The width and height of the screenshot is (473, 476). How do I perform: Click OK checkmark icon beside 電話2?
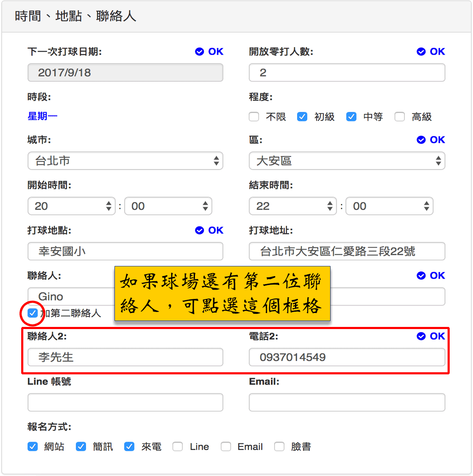click(x=421, y=336)
